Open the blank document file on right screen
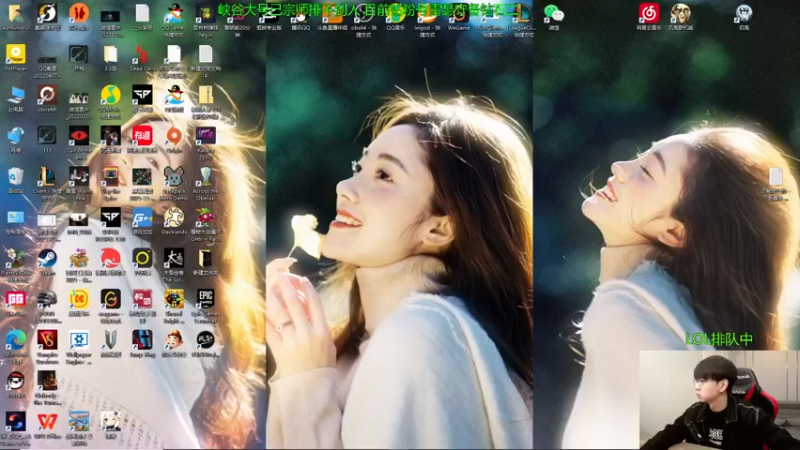The height and width of the screenshot is (450, 800). 776,177
